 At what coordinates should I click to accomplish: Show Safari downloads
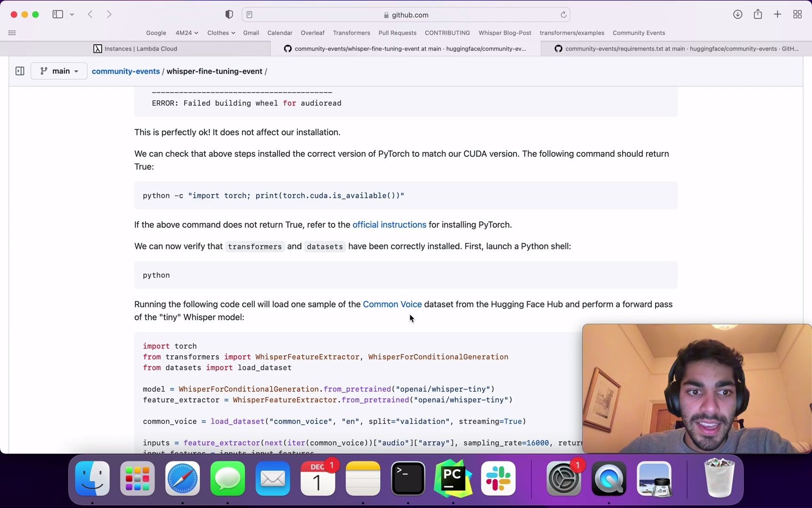pos(738,15)
